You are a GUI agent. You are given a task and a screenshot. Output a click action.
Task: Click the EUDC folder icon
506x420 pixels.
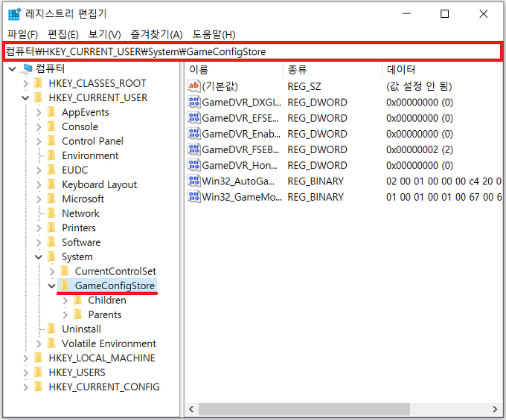(x=51, y=170)
